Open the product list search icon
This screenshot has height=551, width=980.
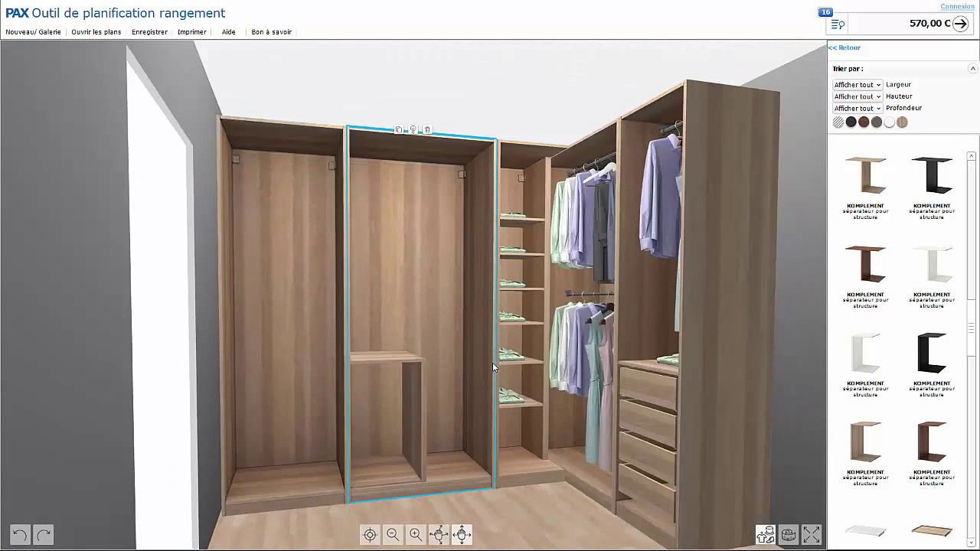(838, 24)
